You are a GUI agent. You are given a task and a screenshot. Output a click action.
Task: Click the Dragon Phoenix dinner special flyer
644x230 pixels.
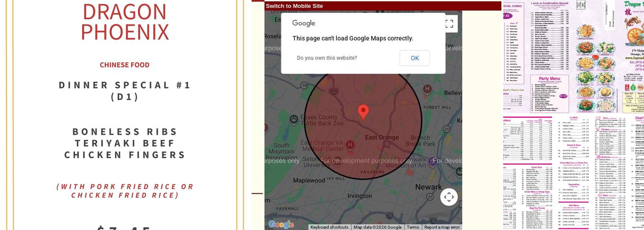[125, 115]
